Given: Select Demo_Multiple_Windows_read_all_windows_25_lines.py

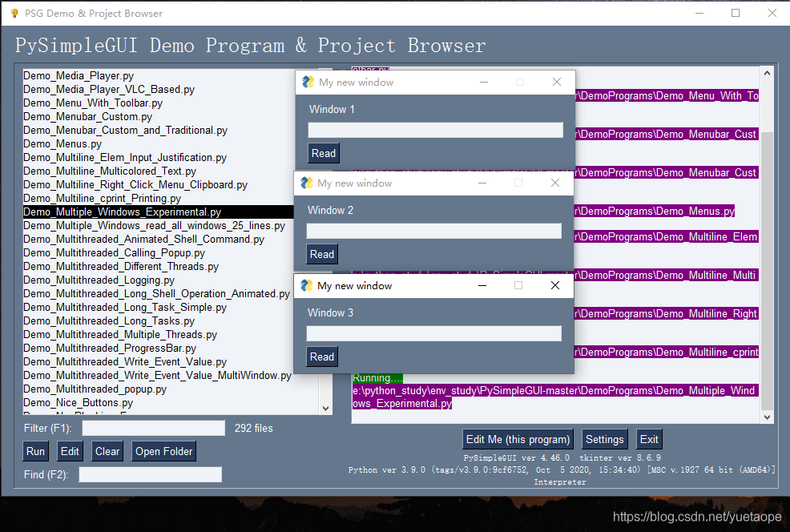Looking at the screenshot, I should pyautogui.click(x=154, y=225).
